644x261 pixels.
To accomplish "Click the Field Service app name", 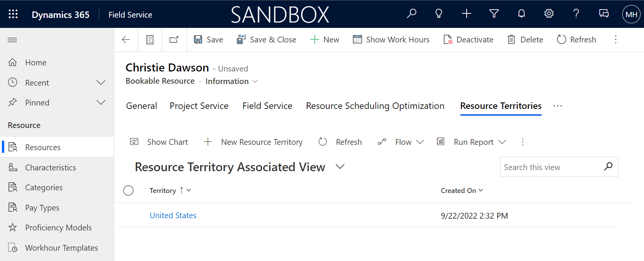I will click(x=130, y=15).
